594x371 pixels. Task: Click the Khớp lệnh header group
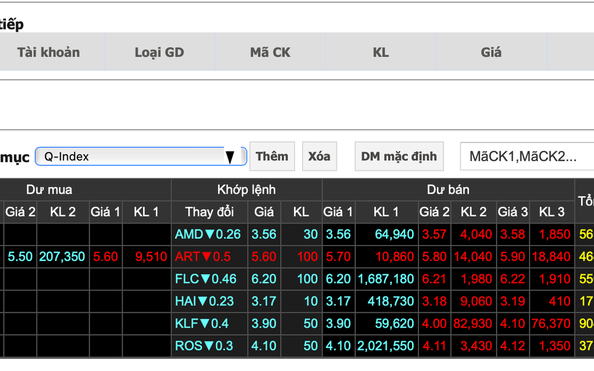247,189
